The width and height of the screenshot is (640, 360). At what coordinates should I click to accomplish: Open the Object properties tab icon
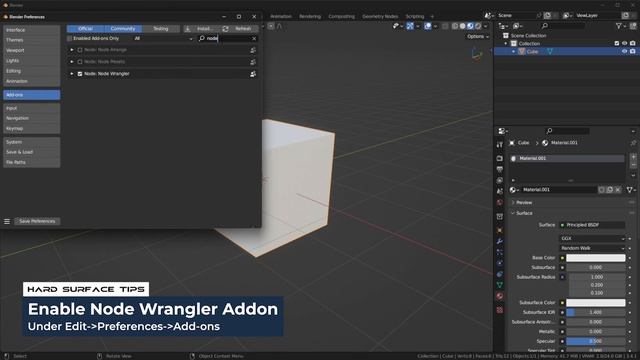pyautogui.click(x=500, y=231)
